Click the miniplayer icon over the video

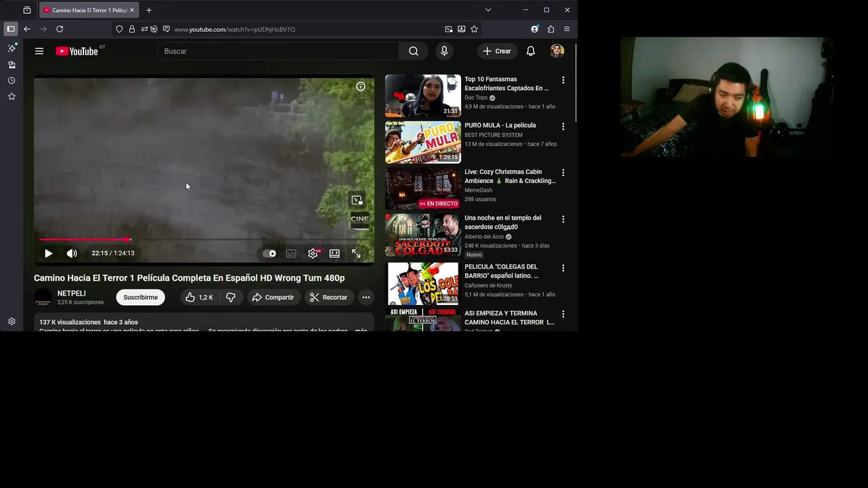[x=357, y=200]
